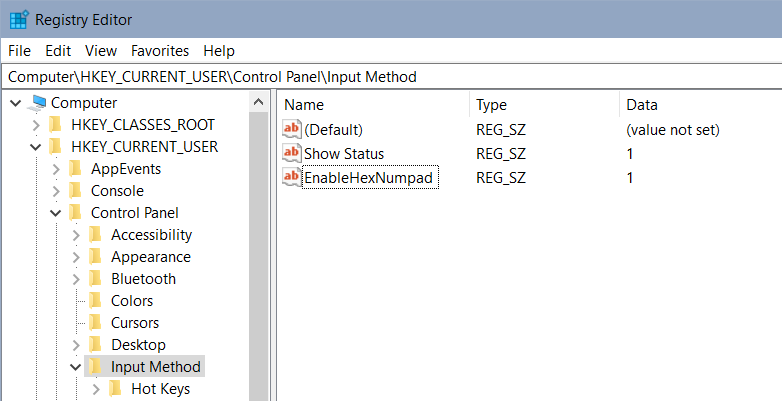The width and height of the screenshot is (782, 401).
Task: Click the Input Method folder icon
Action: [95, 367]
